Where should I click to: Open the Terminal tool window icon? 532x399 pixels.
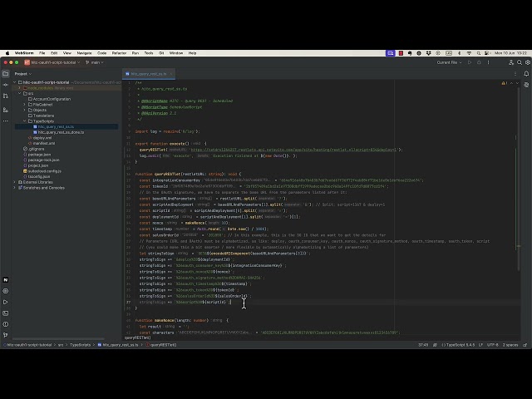coord(6,313)
